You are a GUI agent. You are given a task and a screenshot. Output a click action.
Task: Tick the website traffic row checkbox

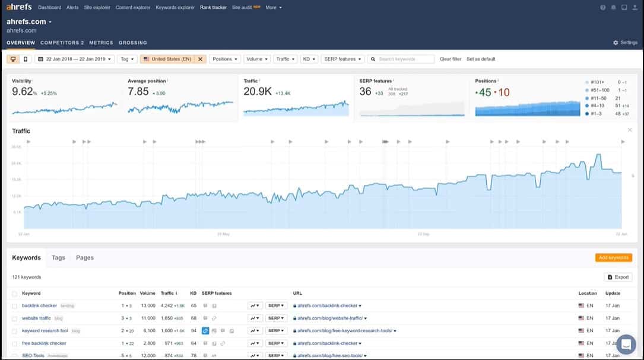pyautogui.click(x=15, y=318)
